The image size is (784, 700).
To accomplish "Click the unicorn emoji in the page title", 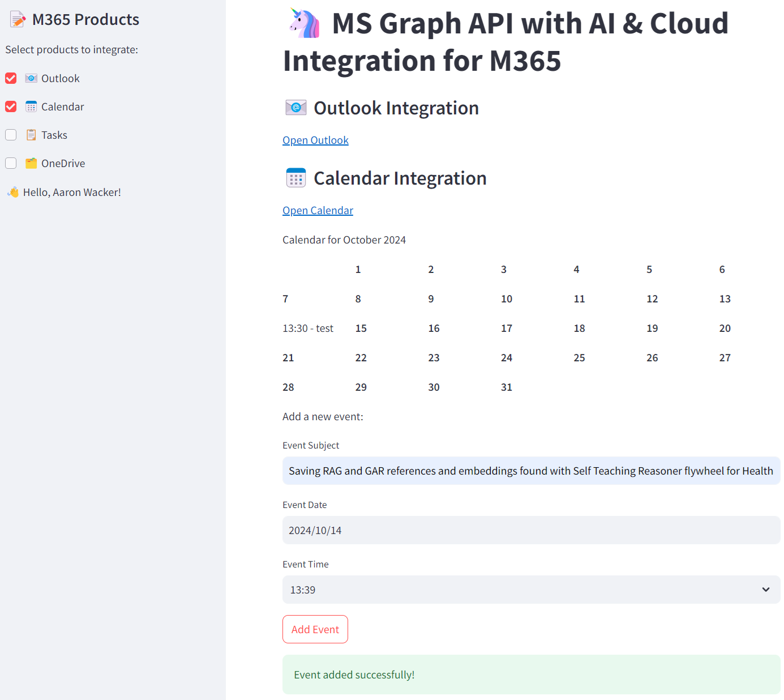I will pos(305,24).
